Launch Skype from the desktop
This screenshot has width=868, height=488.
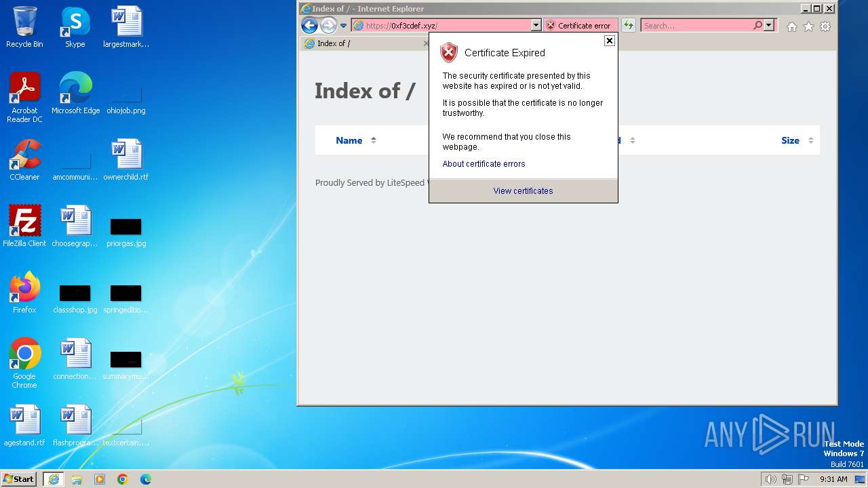pyautogui.click(x=75, y=27)
